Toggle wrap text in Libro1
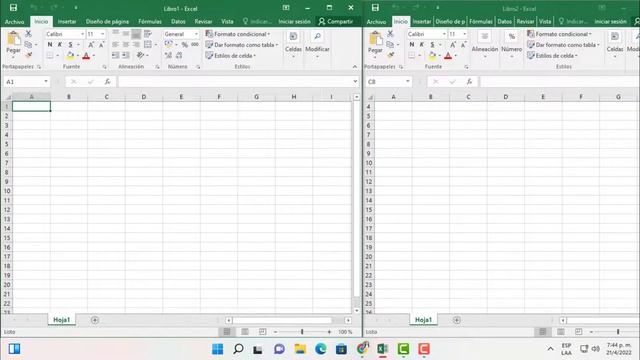 click(x=148, y=34)
